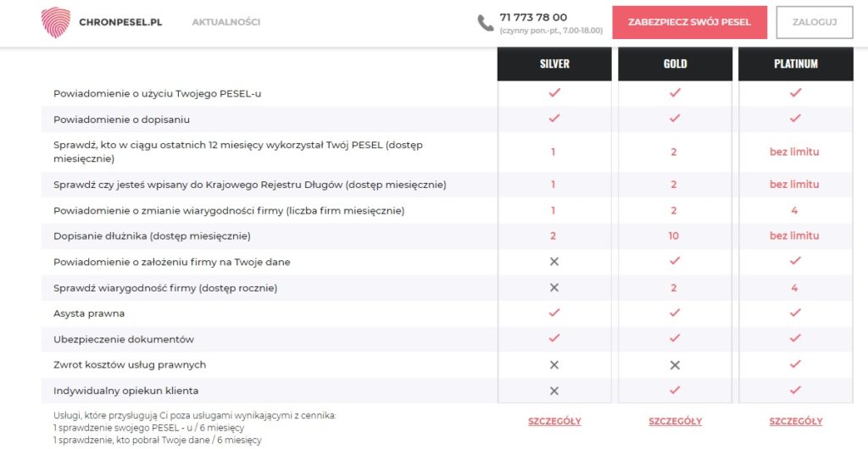The width and height of the screenshot is (868, 449).
Task: Go to CHRONPESEL.PL home text
Action: click(120, 23)
